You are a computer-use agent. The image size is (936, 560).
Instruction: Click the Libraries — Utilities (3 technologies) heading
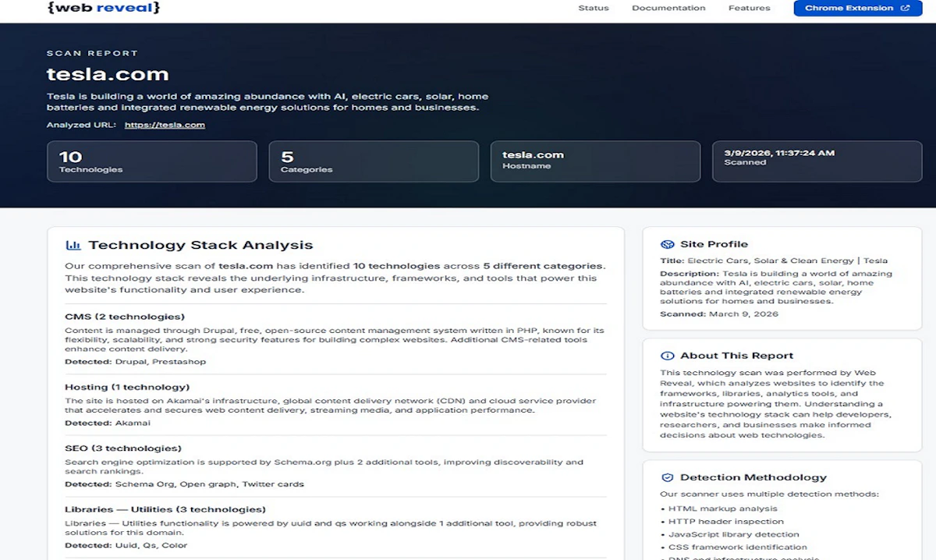165,509
